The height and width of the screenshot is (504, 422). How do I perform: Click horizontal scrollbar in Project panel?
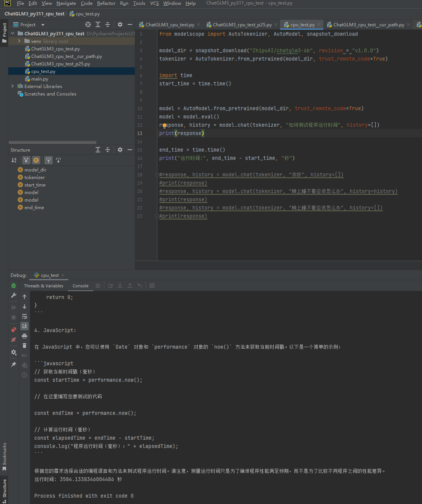click(52, 143)
